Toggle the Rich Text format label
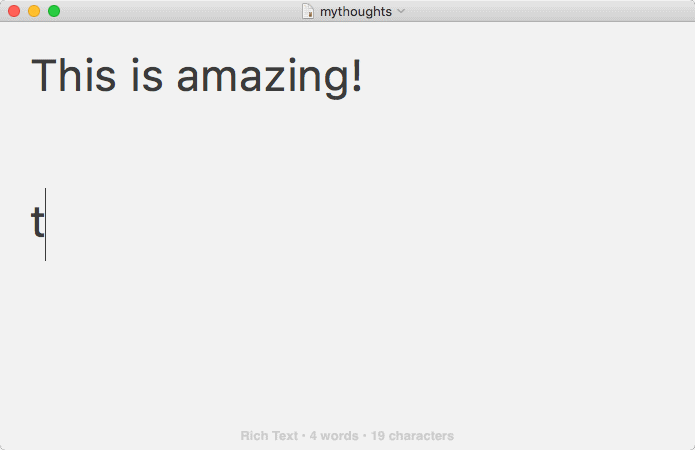 coord(269,436)
